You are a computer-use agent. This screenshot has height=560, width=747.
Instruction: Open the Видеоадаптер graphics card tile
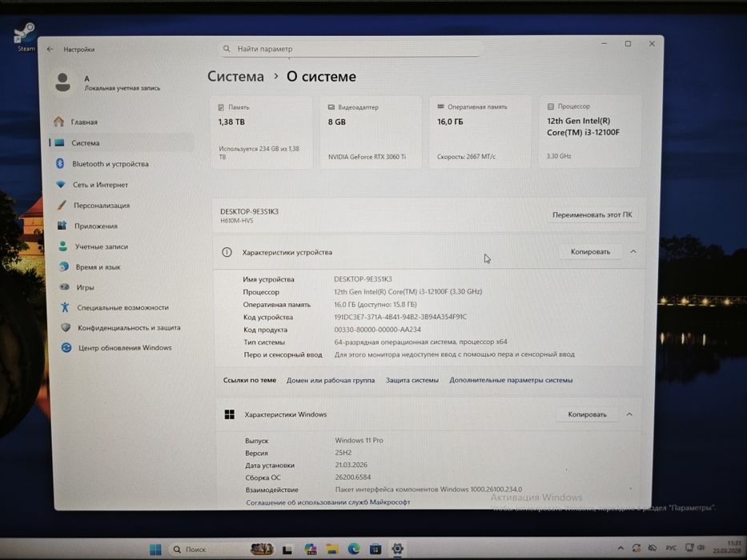tap(371, 132)
